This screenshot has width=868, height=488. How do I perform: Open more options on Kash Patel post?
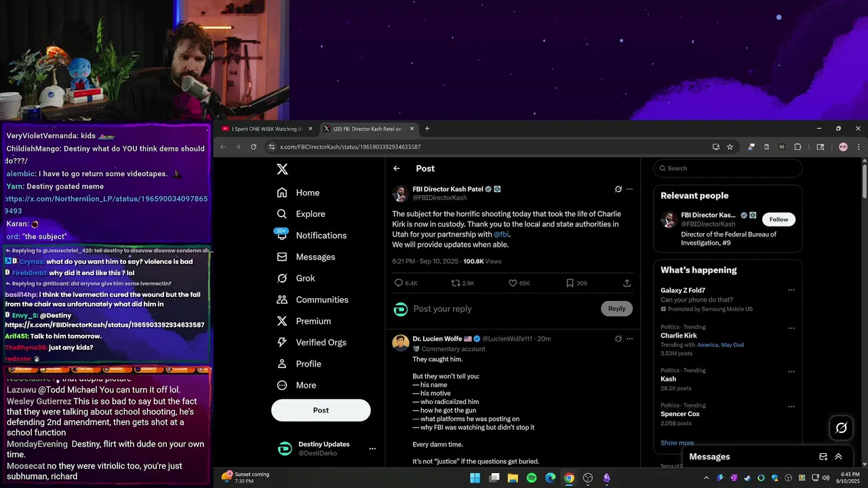(629, 189)
